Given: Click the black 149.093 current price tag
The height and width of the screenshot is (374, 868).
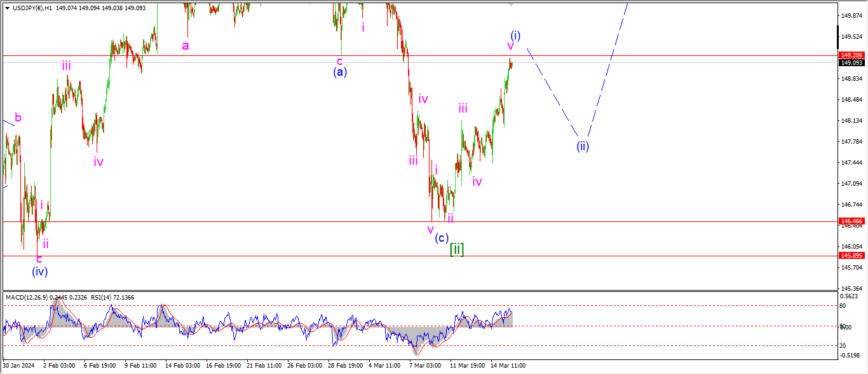Looking at the screenshot, I should (851, 63).
